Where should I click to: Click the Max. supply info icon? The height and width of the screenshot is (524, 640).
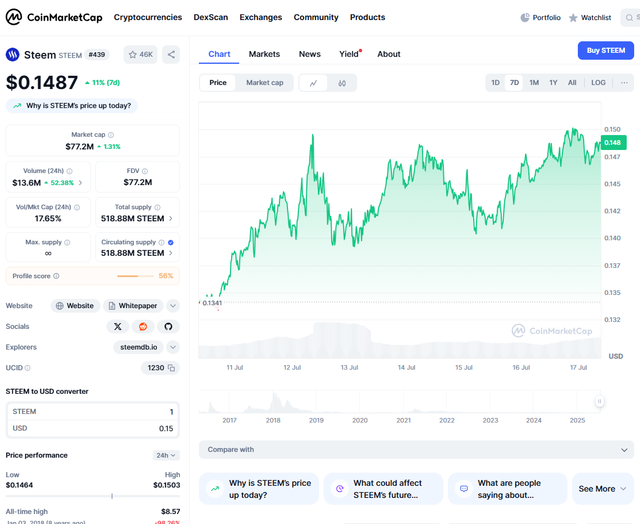click(x=67, y=242)
